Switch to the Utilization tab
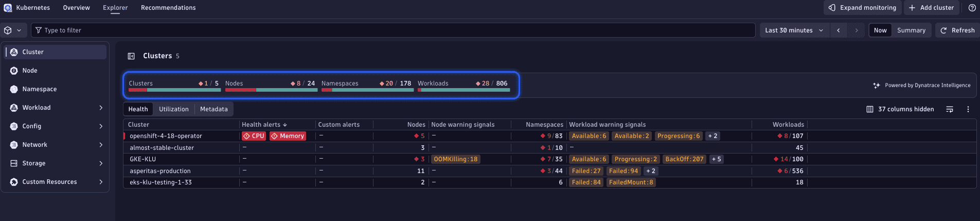The width and height of the screenshot is (980, 221). pos(174,109)
